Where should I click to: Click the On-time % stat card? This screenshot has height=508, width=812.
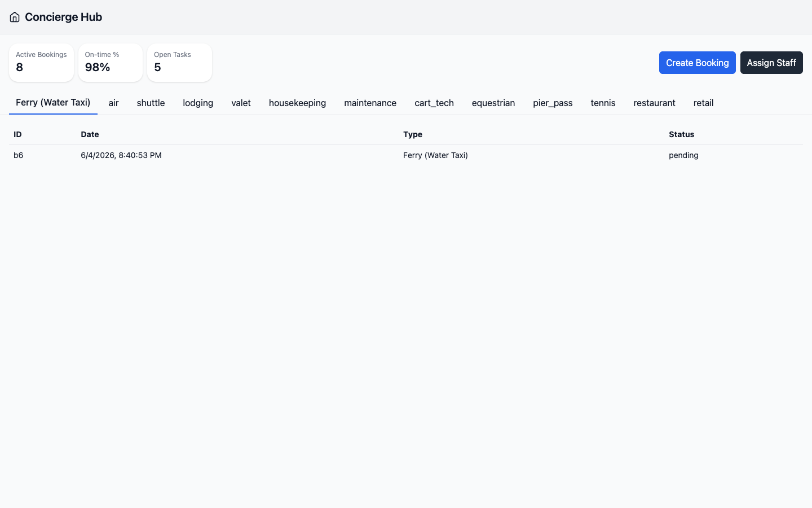(x=111, y=63)
